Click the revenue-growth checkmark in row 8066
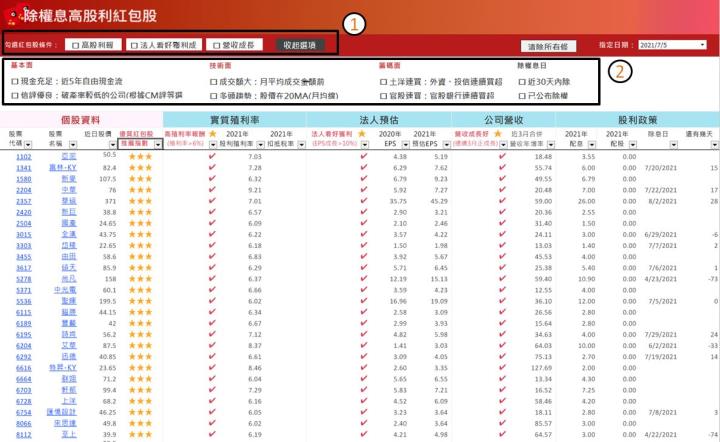 click(502, 423)
